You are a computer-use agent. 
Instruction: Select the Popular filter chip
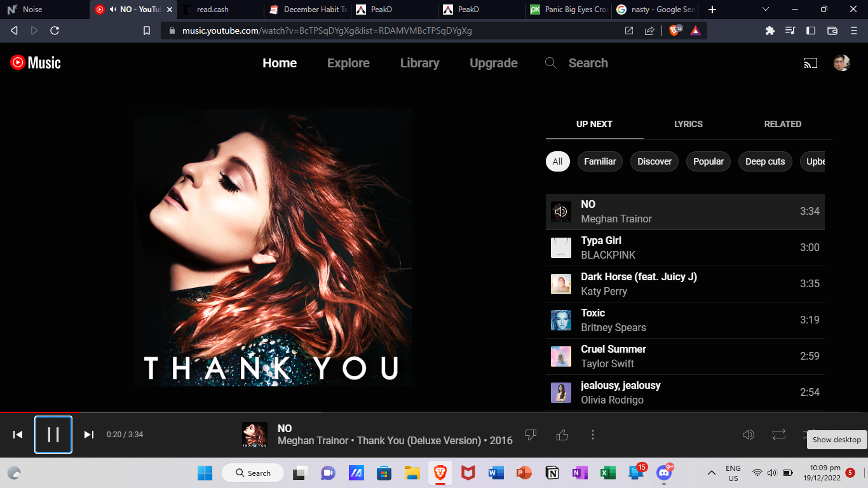(x=709, y=161)
